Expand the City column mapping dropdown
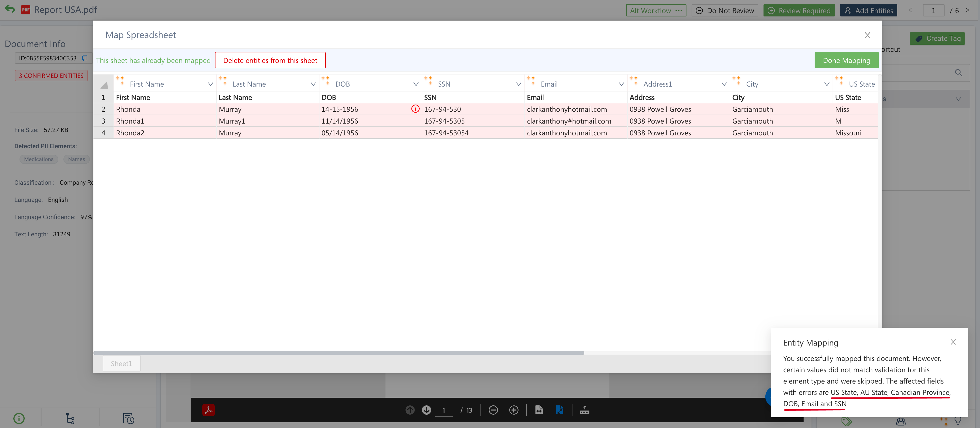This screenshot has height=428, width=980. pyautogui.click(x=826, y=85)
